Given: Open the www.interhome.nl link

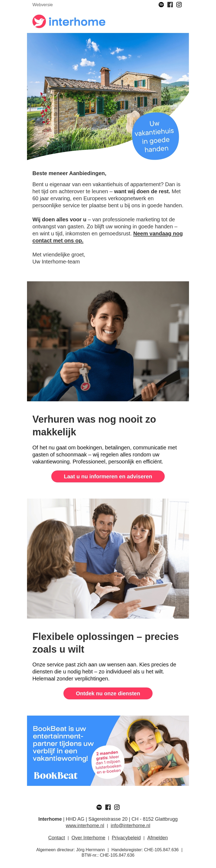Looking at the screenshot, I should click(85, 826).
